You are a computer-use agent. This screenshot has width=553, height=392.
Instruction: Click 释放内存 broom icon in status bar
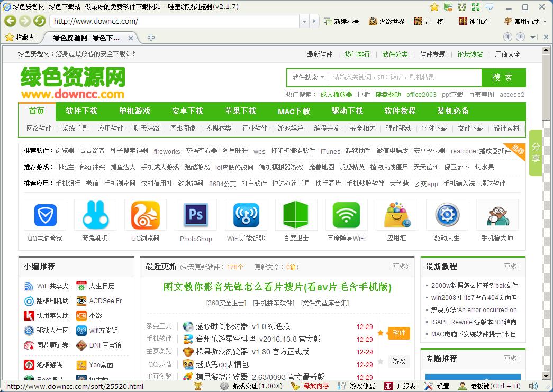click(295, 386)
